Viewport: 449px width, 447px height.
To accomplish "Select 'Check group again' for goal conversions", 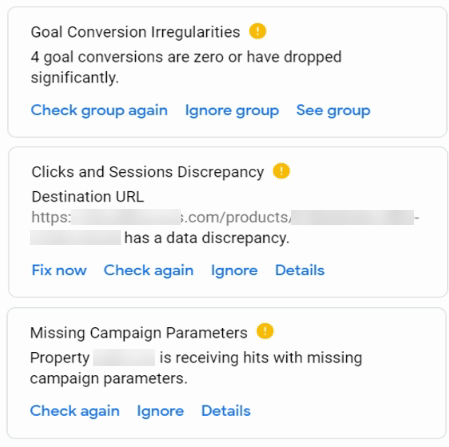I will [x=99, y=111].
